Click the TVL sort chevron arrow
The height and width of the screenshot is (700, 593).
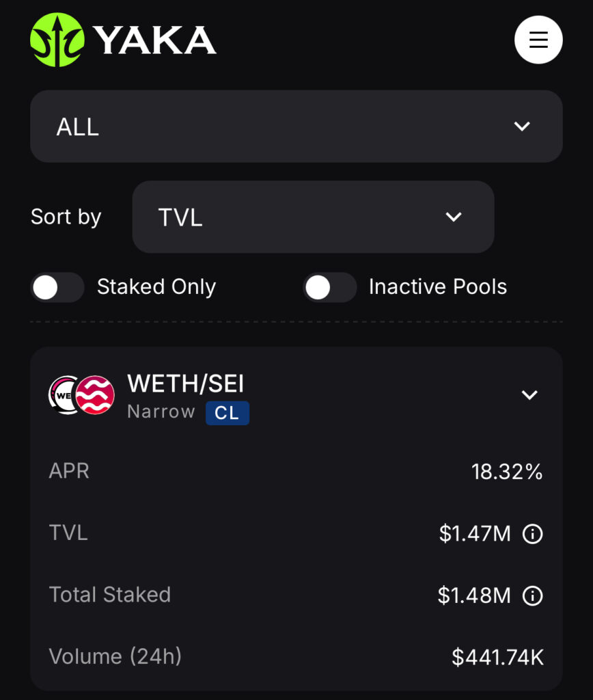coord(454,217)
